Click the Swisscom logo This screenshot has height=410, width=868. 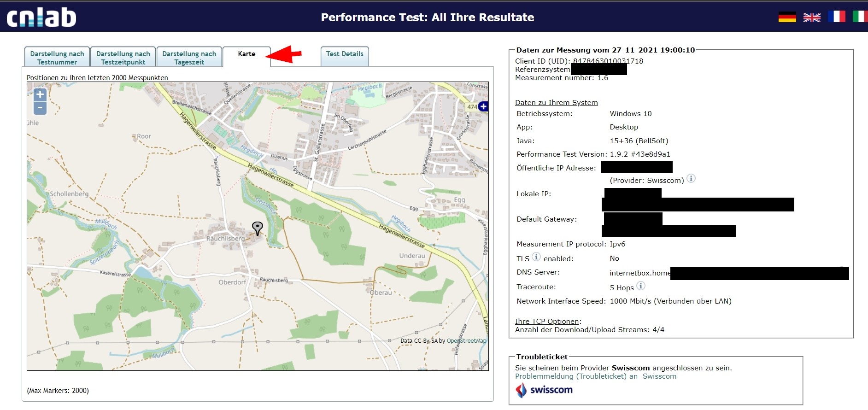(544, 390)
